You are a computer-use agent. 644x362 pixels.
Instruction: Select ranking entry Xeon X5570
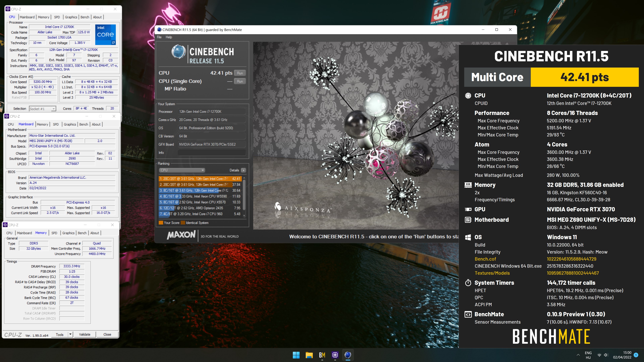point(200,202)
